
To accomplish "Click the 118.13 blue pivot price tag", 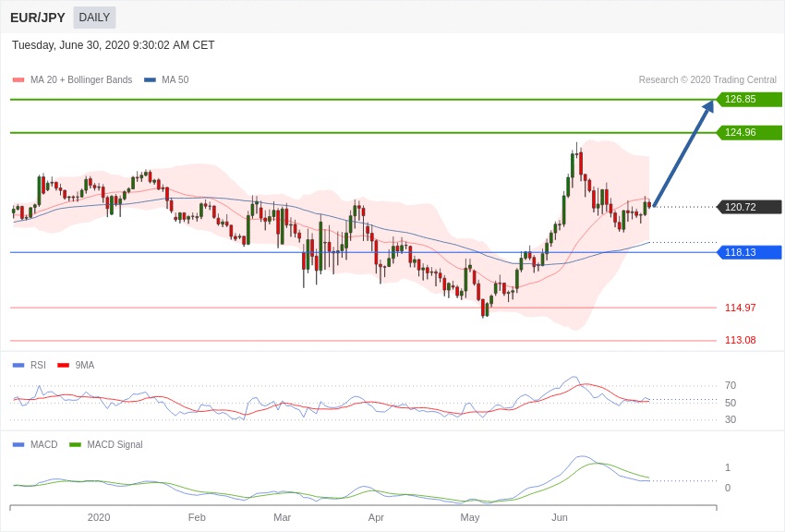I will [x=748, y=252].
